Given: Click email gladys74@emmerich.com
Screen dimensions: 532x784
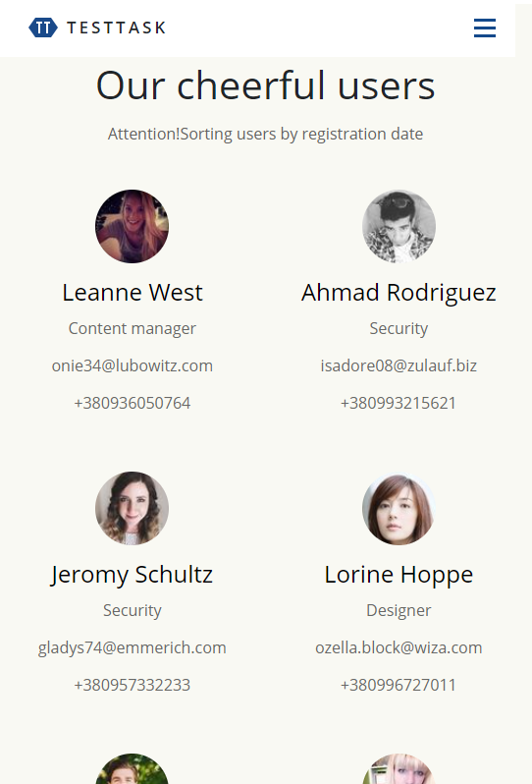Looking at the screenshot, I should (133, 648).
